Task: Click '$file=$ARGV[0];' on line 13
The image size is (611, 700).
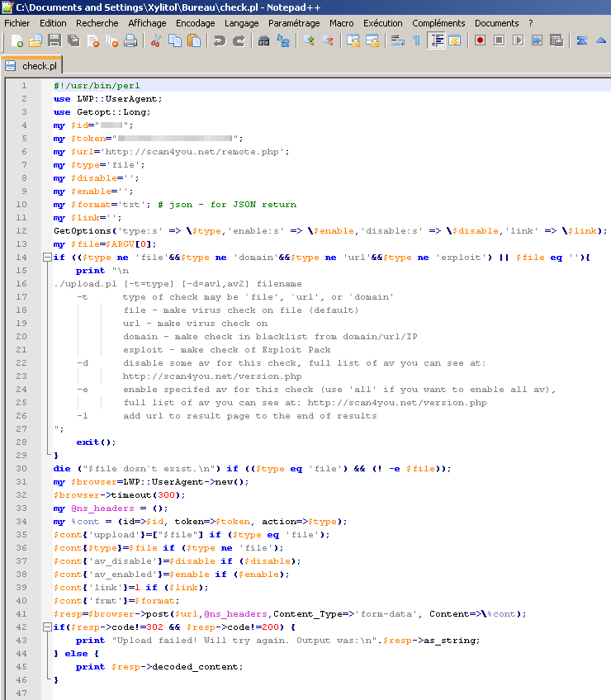Action: point(114,244)
